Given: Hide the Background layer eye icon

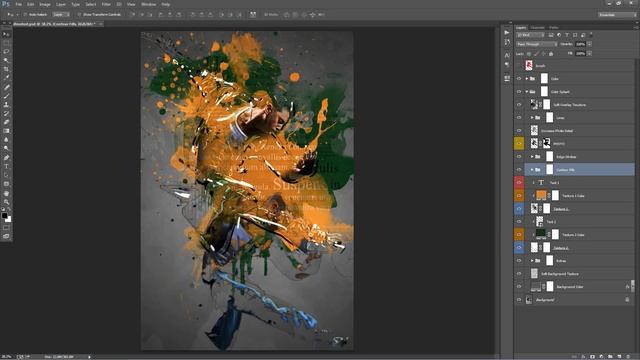Looking at the screenshot, I should click(x=519, y=300).
